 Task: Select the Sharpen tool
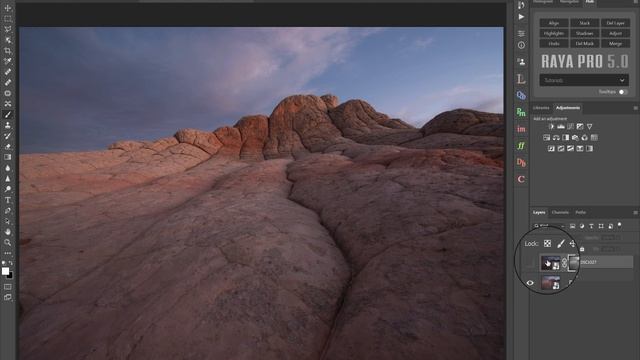8,178
